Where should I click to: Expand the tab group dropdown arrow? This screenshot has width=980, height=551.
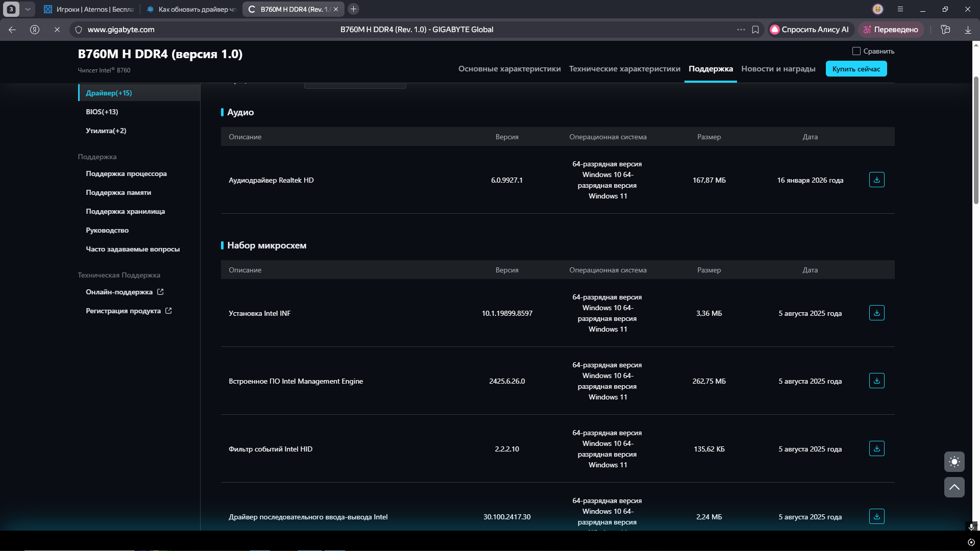tap(28, 9)
